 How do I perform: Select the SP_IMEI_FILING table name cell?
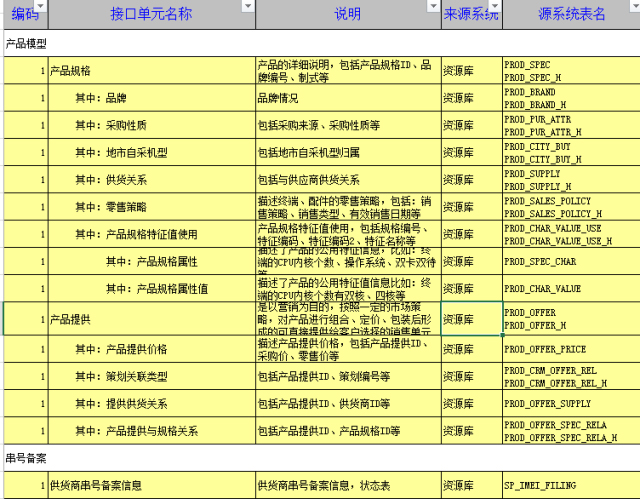tap(571, 485)
